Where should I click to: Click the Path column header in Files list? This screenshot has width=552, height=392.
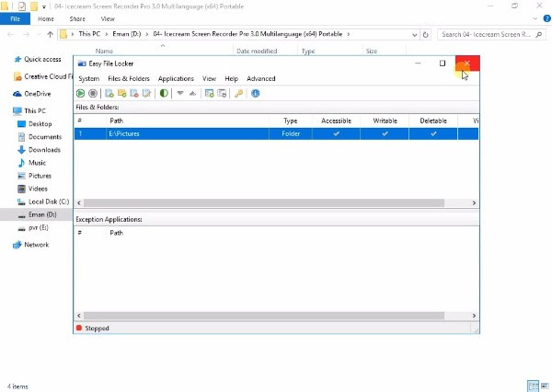click(188, 121)
